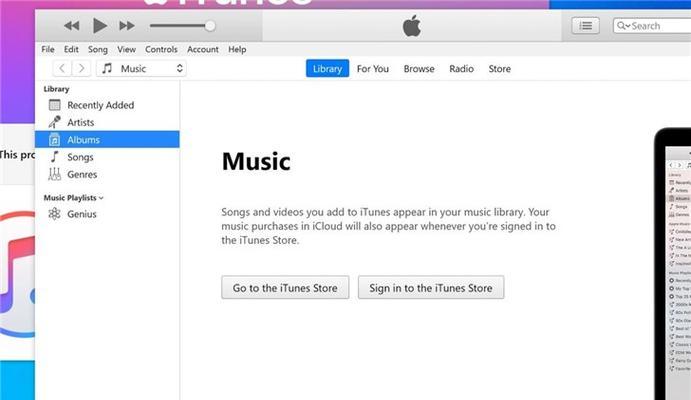Open the Up Next list button
The height and width of the screenshot is (400, 691).
(585, 26)
